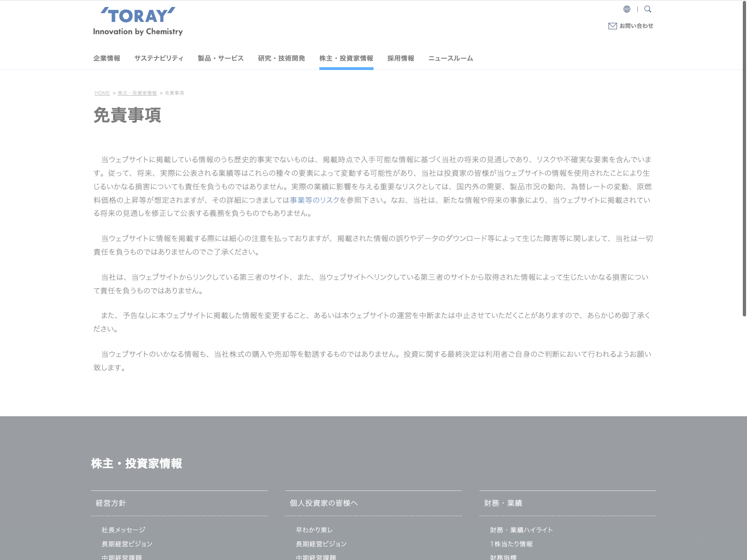The height and width of the screenshot is (560, 747).
Task: Open 個人投資家の皆様へ footer section
Action: 324,503
